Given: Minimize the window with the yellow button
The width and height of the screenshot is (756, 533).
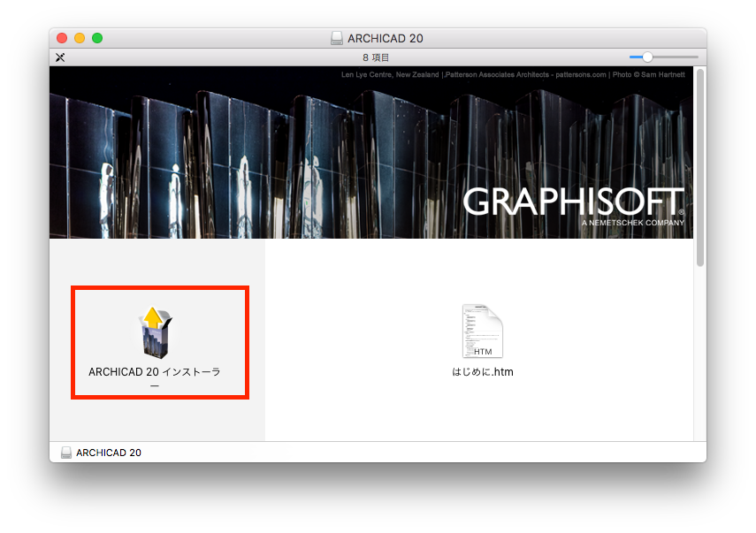Looking at the screenshot, I should coord(80,38).
